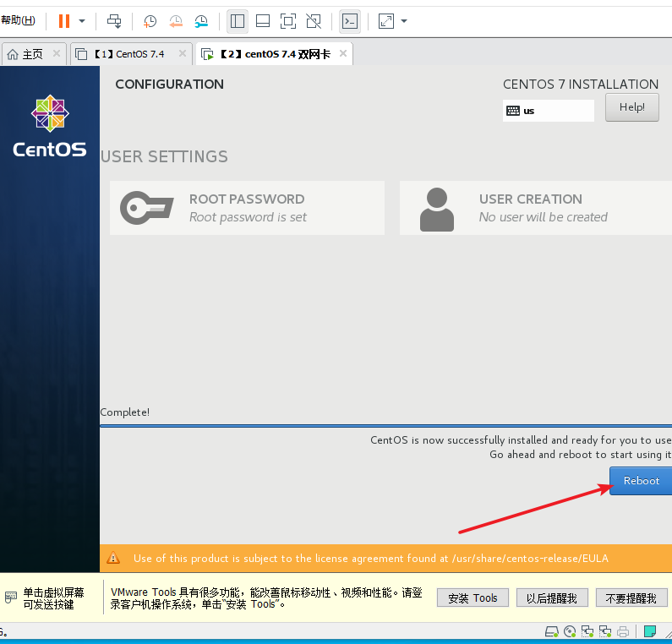Switch to the 主页 home tab
The image size is (672, 644).
click(33, 54)
